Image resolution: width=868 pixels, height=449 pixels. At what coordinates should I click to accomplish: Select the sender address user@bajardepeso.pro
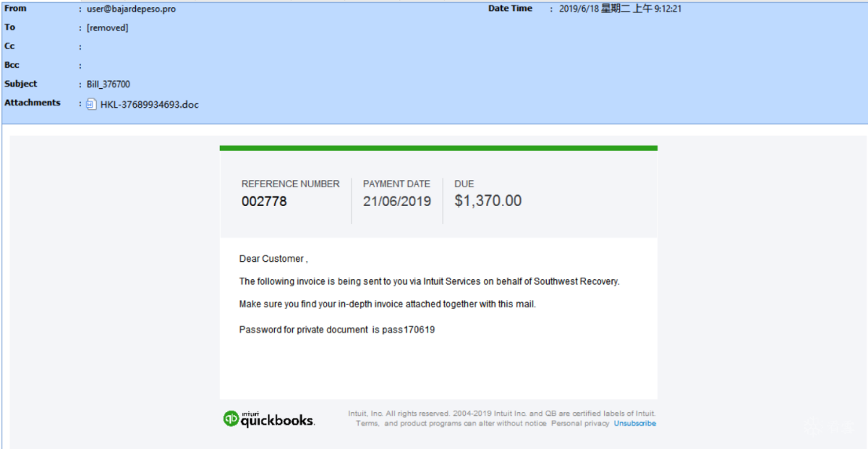(131, 9)
